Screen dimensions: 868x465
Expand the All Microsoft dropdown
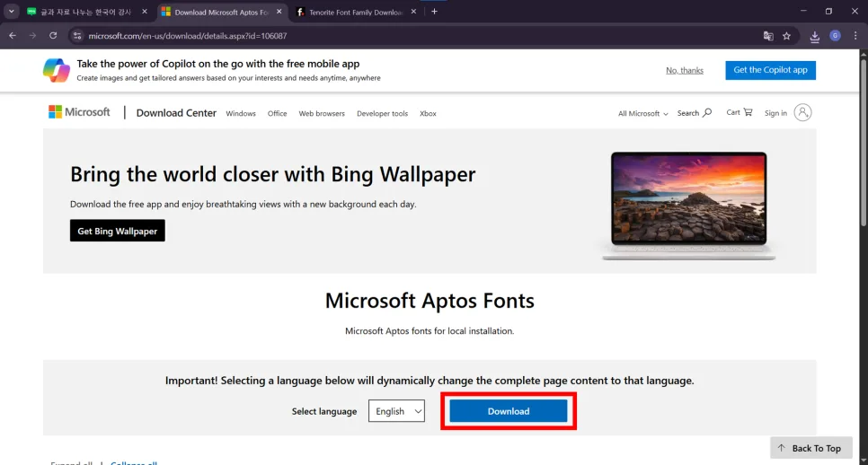[x=642, y=113]
